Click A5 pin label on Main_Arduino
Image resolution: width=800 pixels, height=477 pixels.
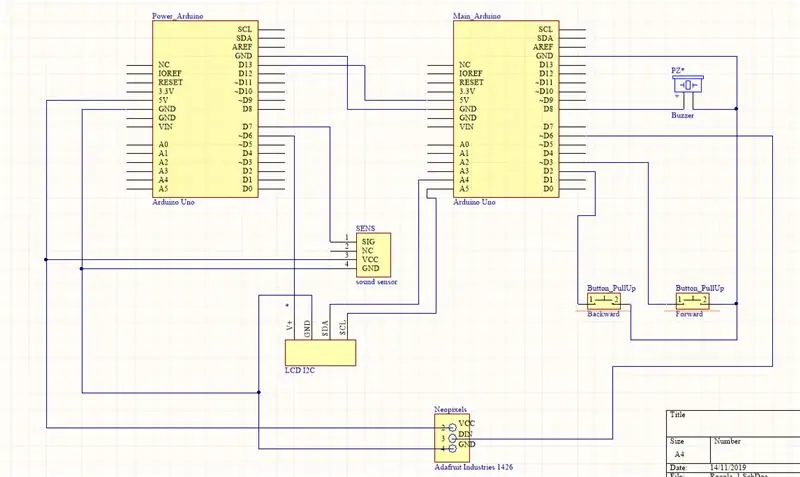pos(464,189)
